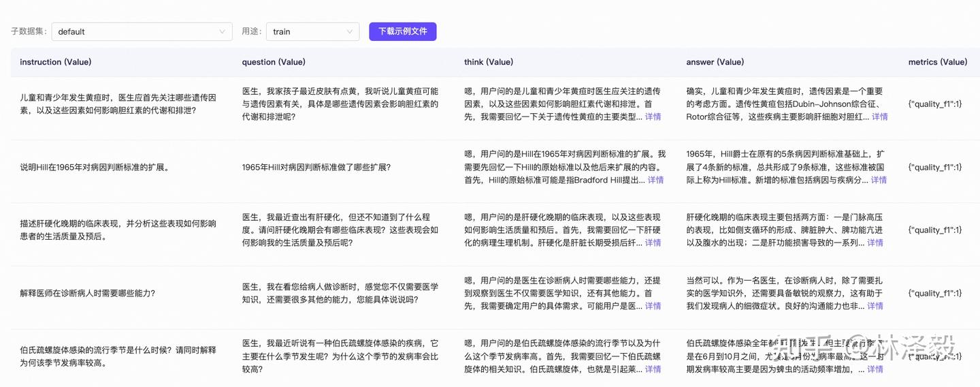Screen dimensions: 980x387
Task: Open 详情 in think cell of Hill 1965 row
Action: tap(655, 180)
